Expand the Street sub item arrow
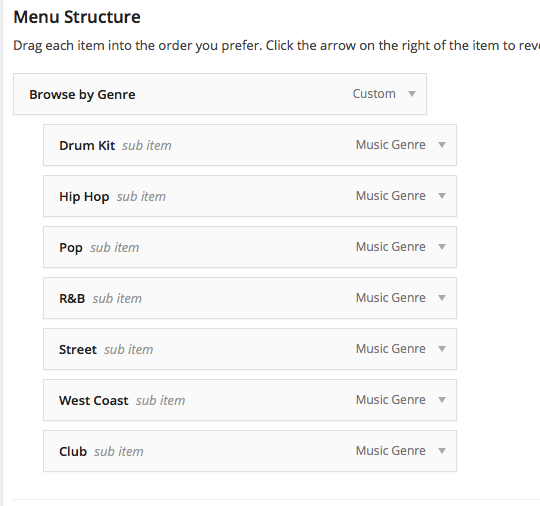The height and width of the screenshot is (506, 540). click(442, 349)
